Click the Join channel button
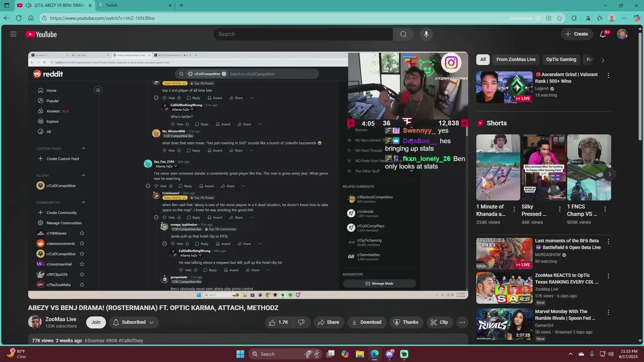 click(96, 322)
